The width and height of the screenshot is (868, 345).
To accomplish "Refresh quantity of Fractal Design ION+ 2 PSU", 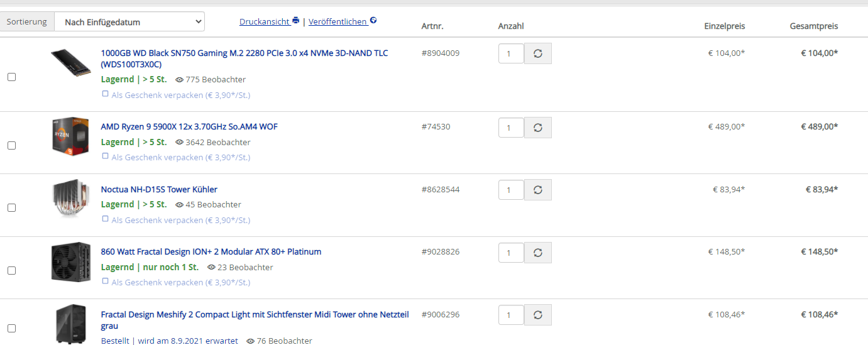I will (537, 252).
